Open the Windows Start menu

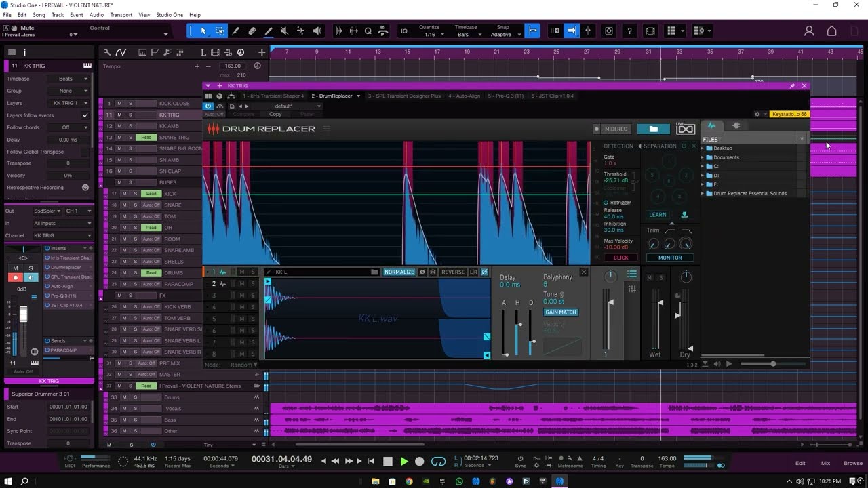[8, 481]
